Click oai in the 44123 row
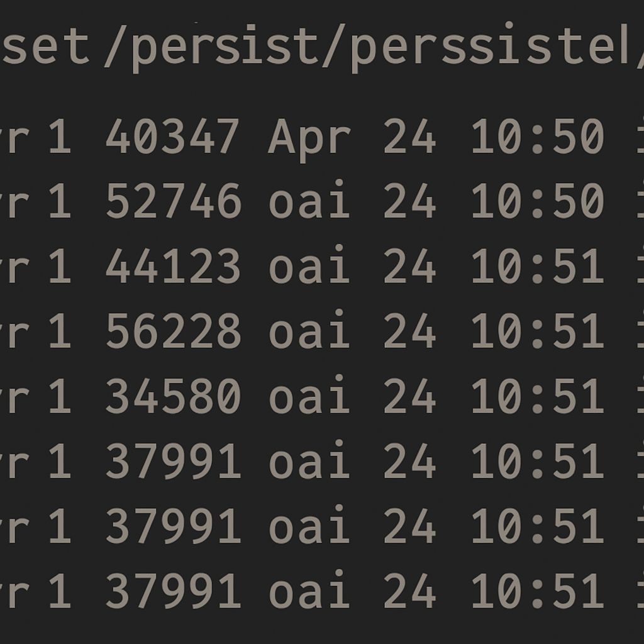Image resolution: width=644 pixels, height=644 pixels. pyautogui.click(x=309, y=266)
